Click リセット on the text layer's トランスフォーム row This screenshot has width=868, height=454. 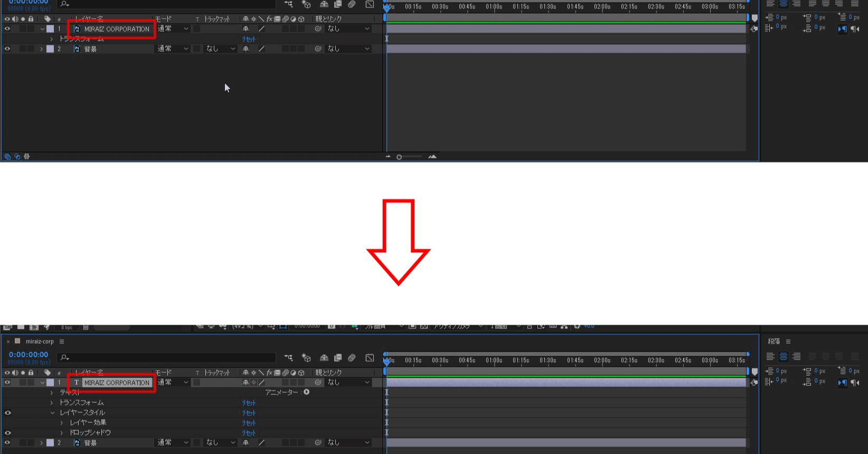[249, 403]
